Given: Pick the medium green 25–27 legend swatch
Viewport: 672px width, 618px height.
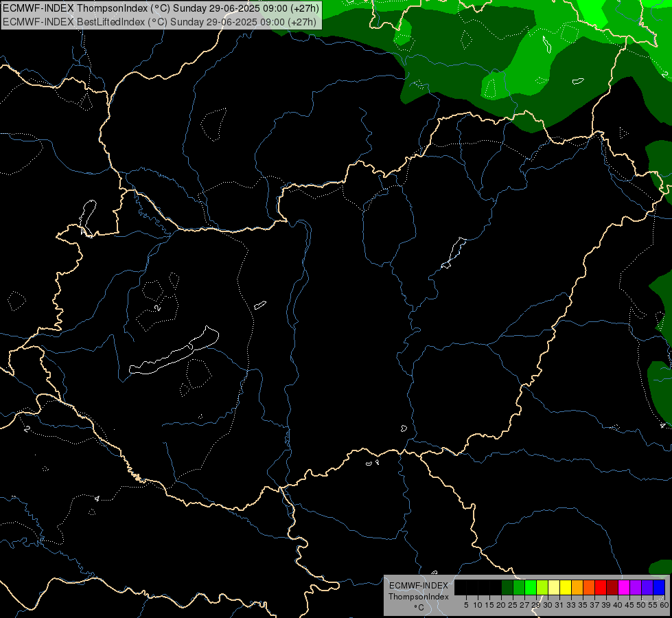Looking at the screenshot, I should (519, 587).
